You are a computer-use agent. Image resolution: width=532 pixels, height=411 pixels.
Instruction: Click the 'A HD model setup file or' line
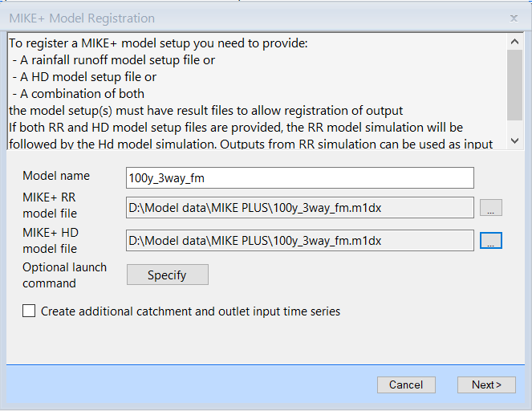(x=84, y=77)
